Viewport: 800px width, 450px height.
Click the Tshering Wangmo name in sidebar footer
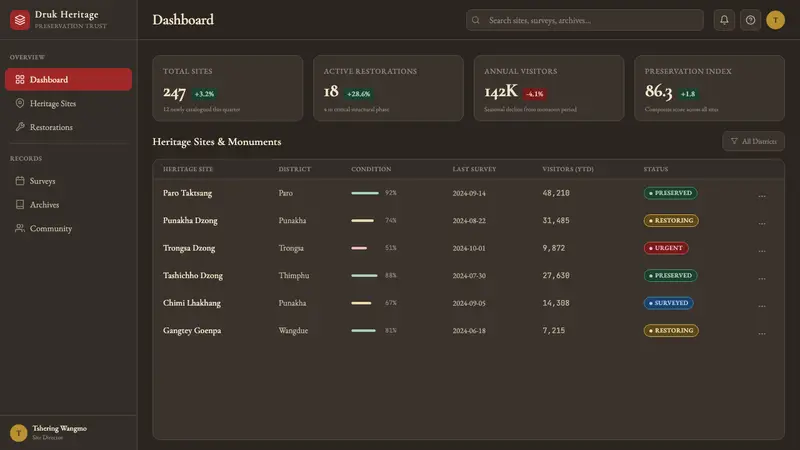pyautogui.click(x=60, y=428)
